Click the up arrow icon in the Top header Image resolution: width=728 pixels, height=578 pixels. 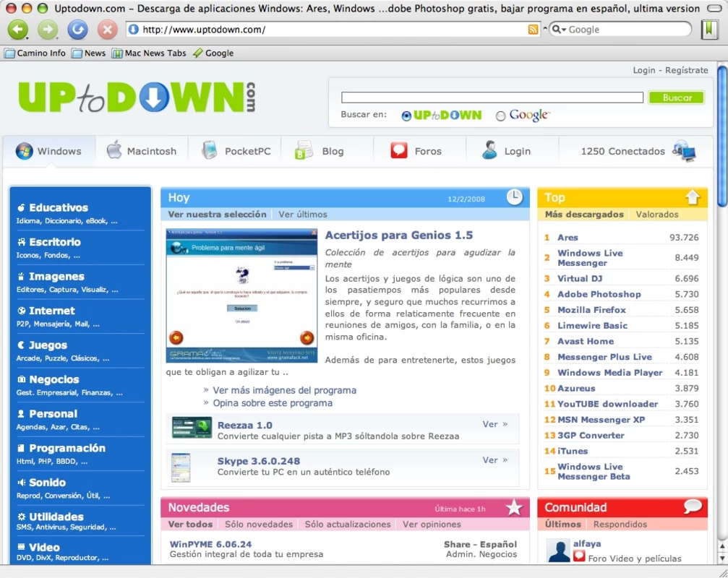(x=693, y=198)
